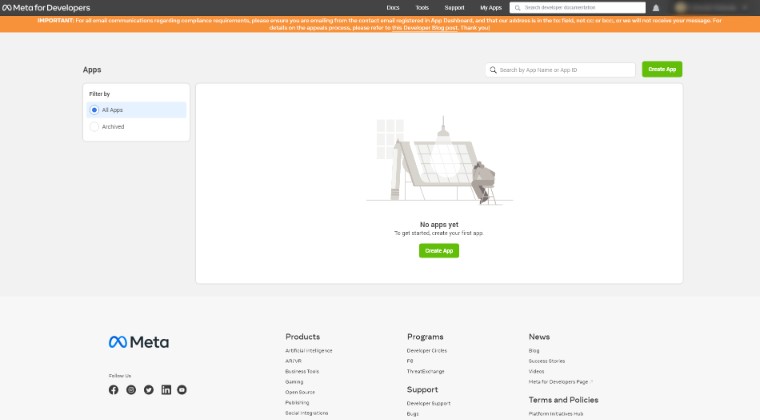Select the Archived filter
760x420 pixels.
click(x=136, y=126)
